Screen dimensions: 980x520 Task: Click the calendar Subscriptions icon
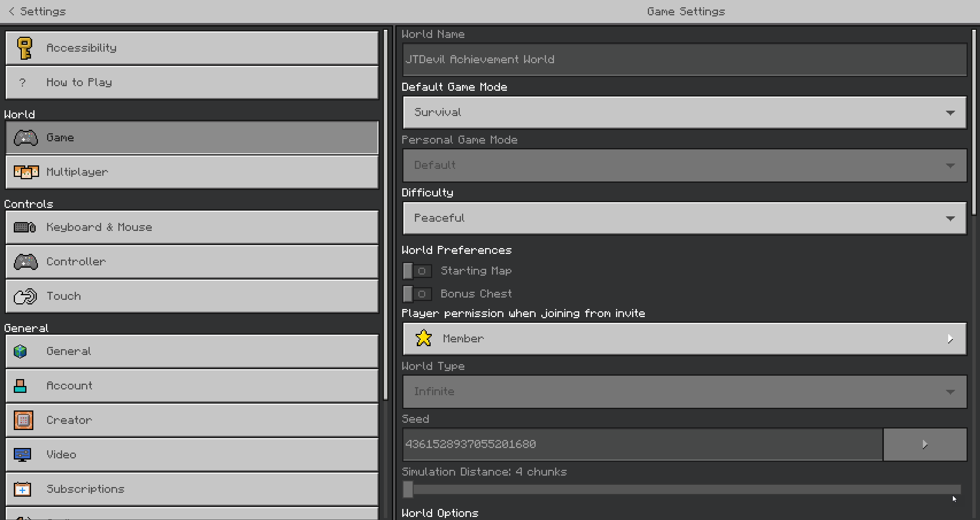tap(22, 489)
